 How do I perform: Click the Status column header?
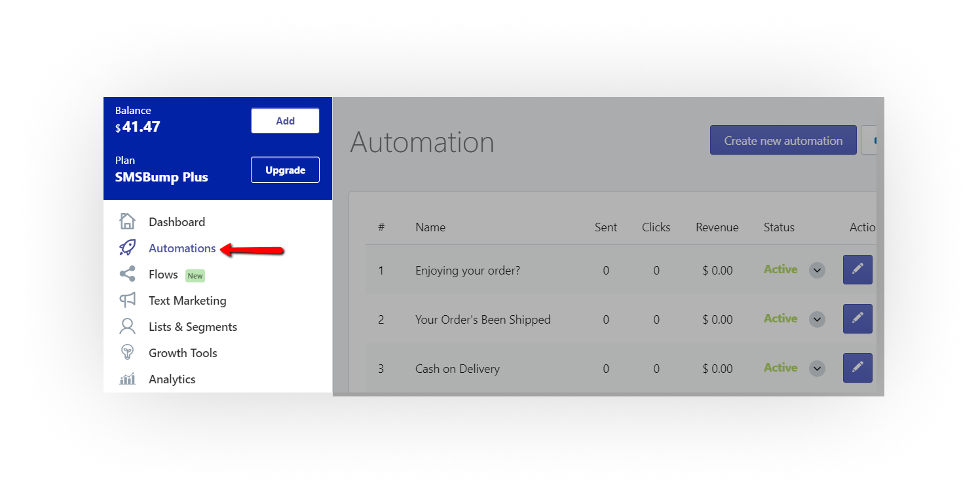[779, 227]
